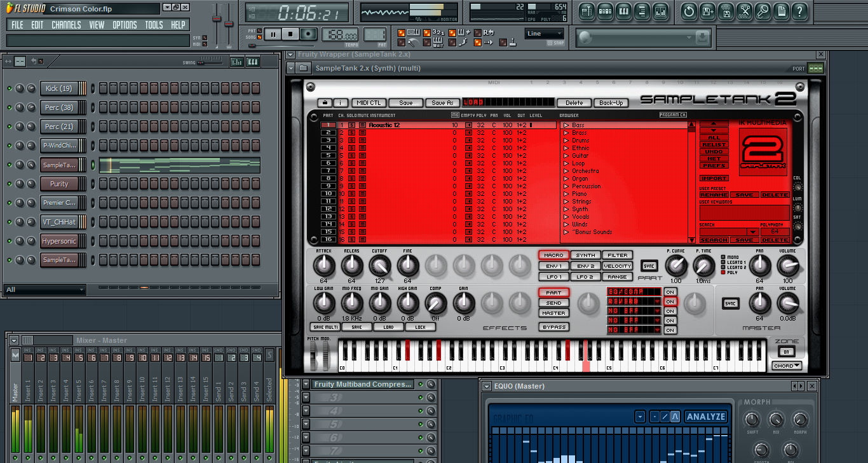
Task: Click the Back-Up button
Action: coord(611,102)
